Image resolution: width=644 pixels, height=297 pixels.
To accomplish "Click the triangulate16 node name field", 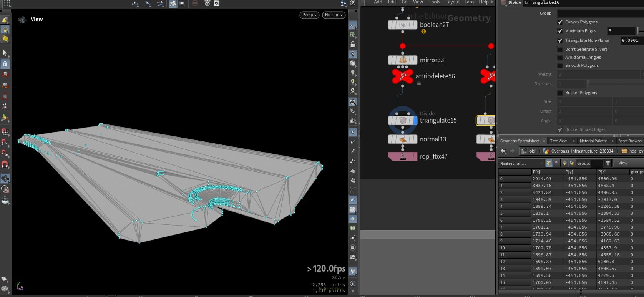I will pyautogui.click(x=583, y=3).
